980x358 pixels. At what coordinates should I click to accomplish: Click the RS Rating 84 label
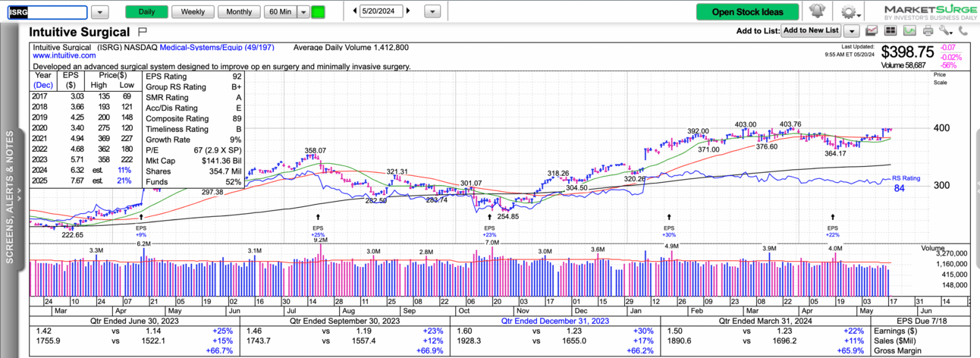[x=906, y=183]
